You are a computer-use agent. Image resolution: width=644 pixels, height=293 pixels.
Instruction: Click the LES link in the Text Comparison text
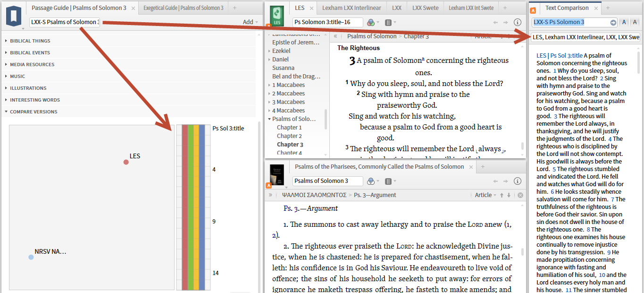coord(542,56)
